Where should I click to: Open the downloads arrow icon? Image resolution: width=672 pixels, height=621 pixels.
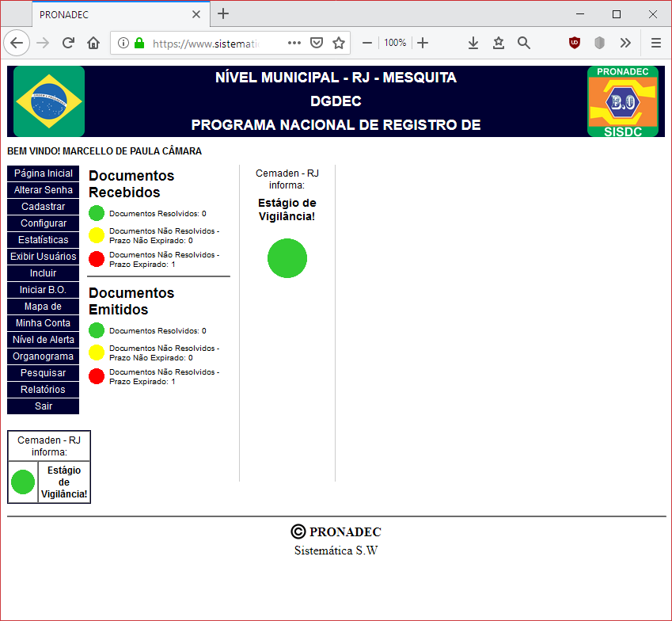click(x=473, y=43)
